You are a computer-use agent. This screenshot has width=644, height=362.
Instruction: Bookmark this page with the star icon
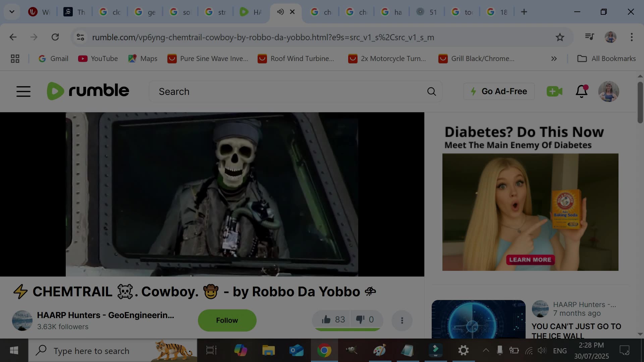click(560, 37)
